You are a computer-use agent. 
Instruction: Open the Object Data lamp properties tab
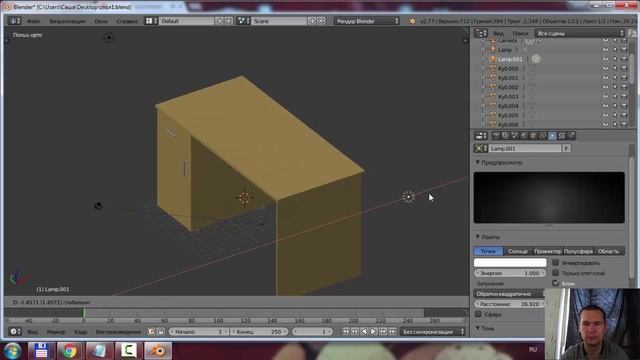click(552, 136)
